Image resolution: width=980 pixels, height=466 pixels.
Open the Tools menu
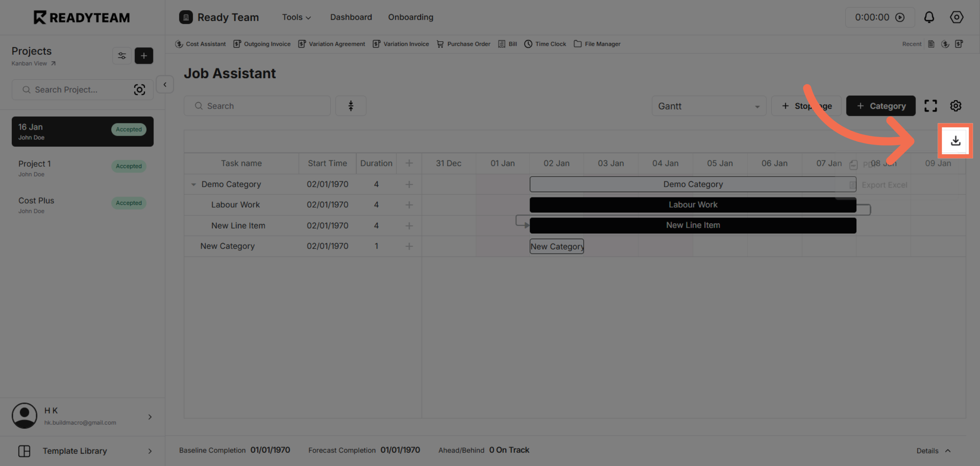pos(296,17)
